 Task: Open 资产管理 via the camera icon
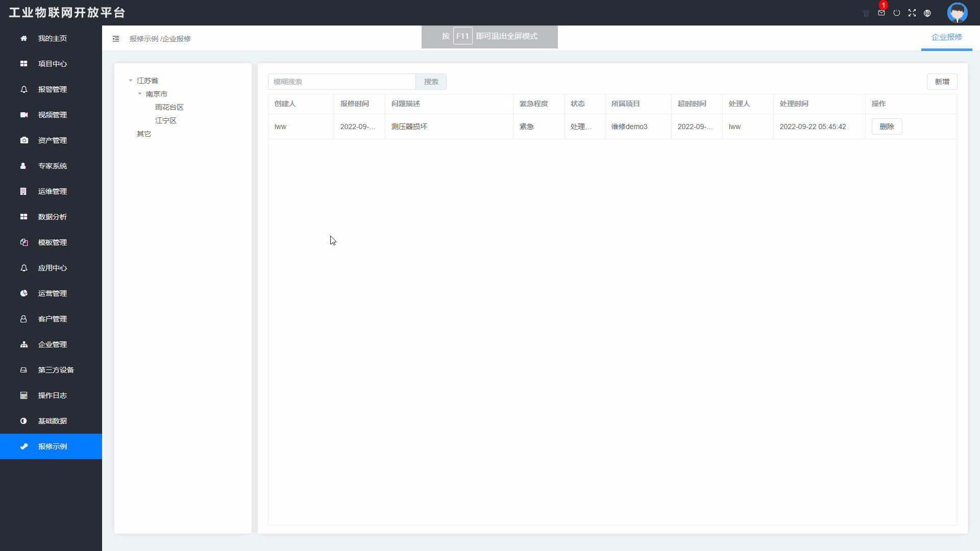tap(23, 140)
